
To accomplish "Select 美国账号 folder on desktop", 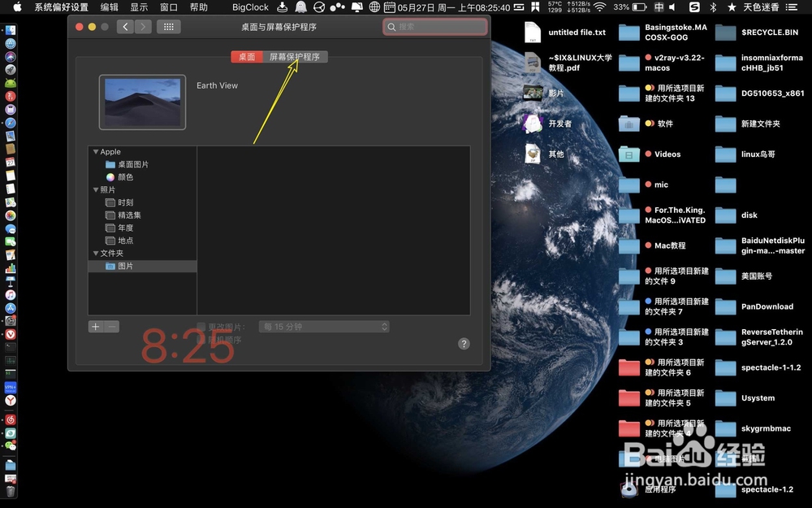I will pos(744,276).
